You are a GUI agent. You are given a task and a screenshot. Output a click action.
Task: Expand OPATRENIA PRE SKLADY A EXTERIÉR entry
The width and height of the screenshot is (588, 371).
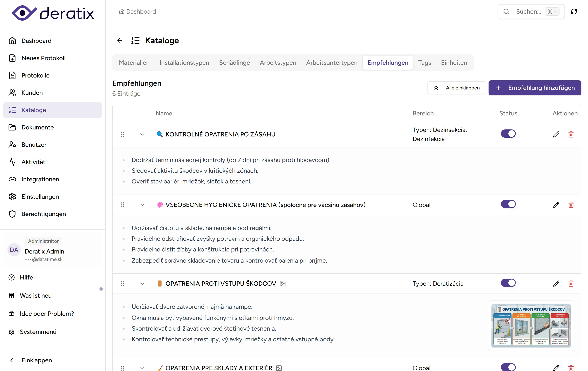coord(142,368)
